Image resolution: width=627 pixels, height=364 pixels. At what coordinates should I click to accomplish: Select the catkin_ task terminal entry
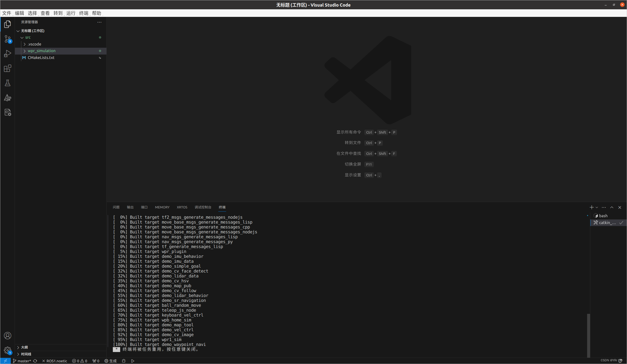(608, 223)
